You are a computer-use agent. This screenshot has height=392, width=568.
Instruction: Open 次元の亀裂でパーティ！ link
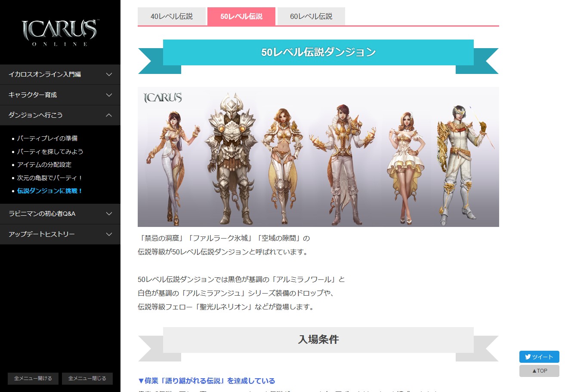point(50,178)
